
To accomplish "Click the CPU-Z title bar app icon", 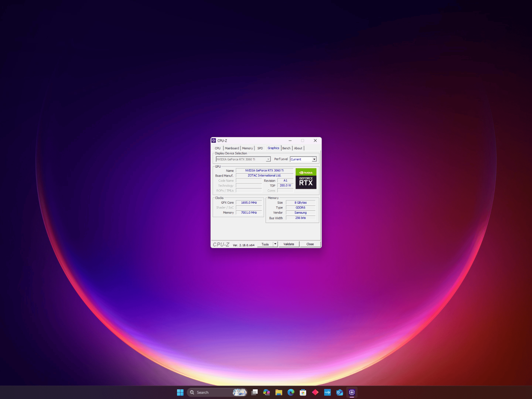I will pyautogui.click(x=214, y=141).
